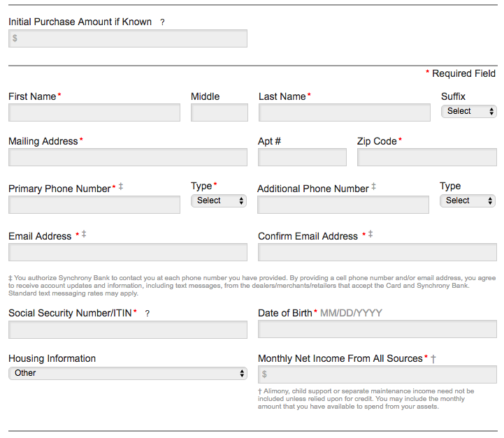Click the Date of Birth field
Viewport: 504px width, 438px height.
tap(377, 329)
